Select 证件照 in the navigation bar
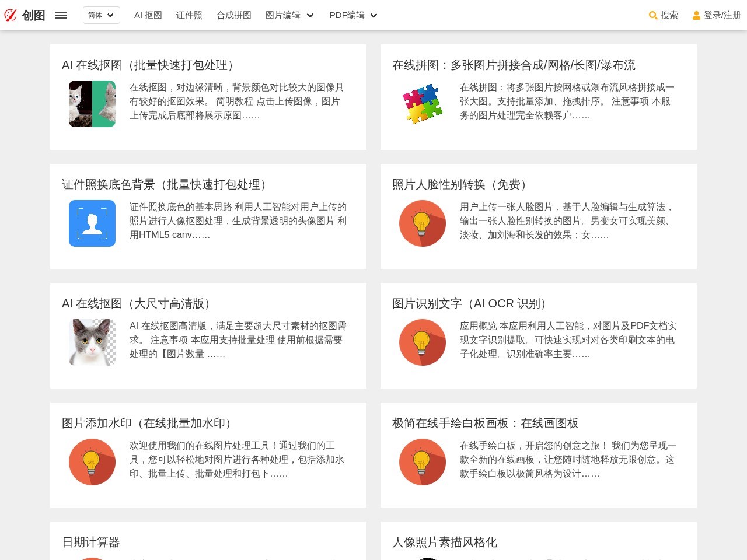This screenshot has height=560, width=747. click(x=189, y=16)
